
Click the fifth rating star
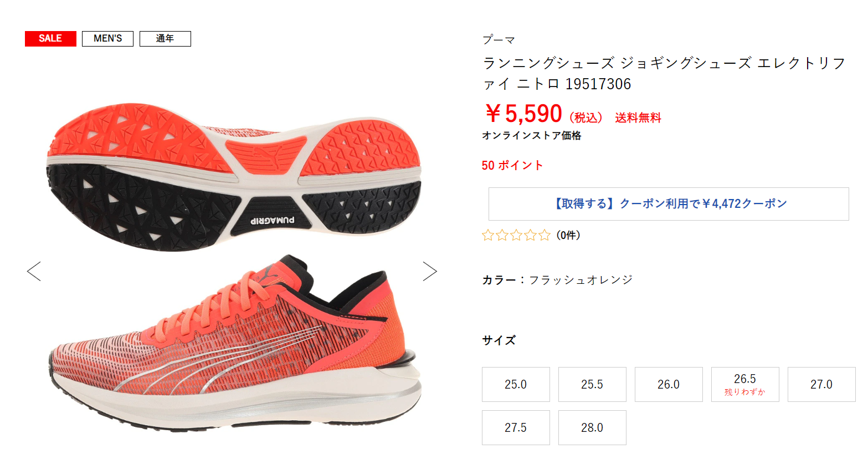(545, 235)
